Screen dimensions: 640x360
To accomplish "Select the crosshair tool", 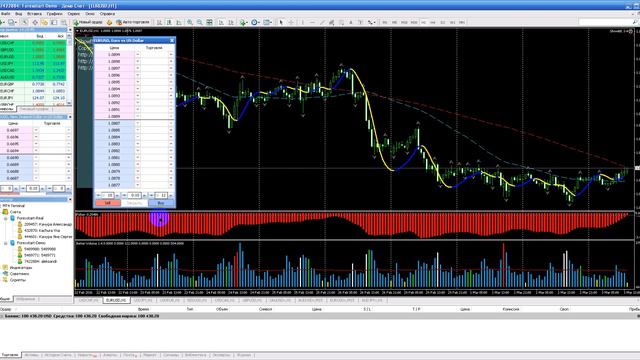I will (291, 22).
